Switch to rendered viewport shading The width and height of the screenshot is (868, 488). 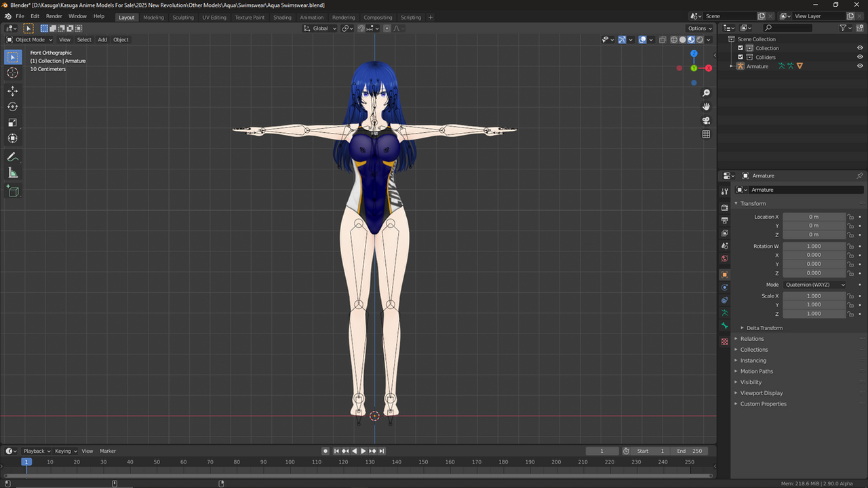tap(700, 39)
